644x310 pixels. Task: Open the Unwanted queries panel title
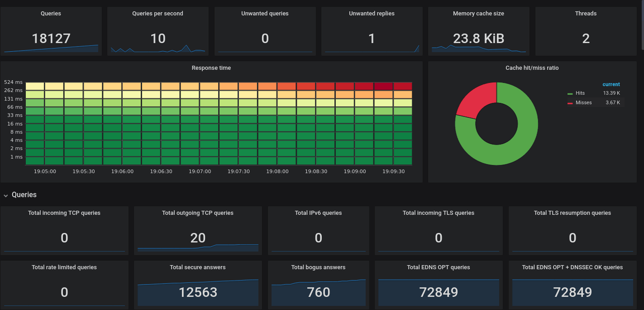[x=265, y=14]
